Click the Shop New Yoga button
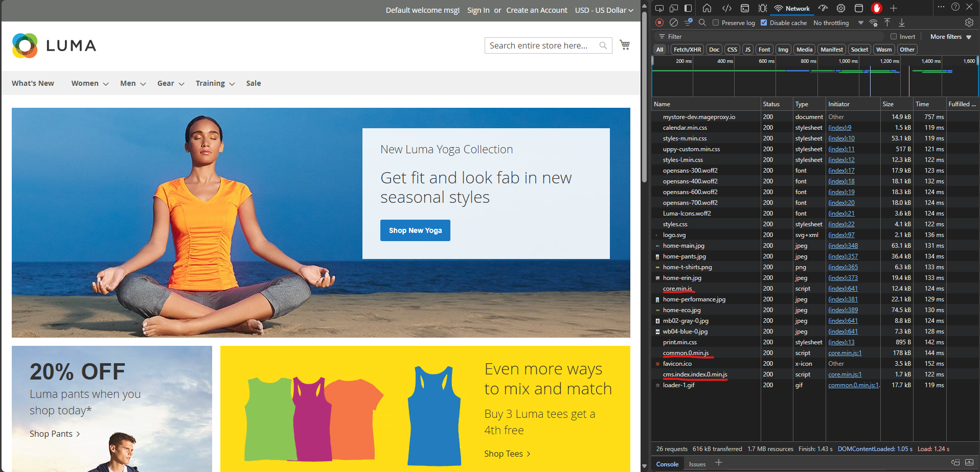Image resolution: width=980 pixels, height=472 pixels. click(415, 230)
